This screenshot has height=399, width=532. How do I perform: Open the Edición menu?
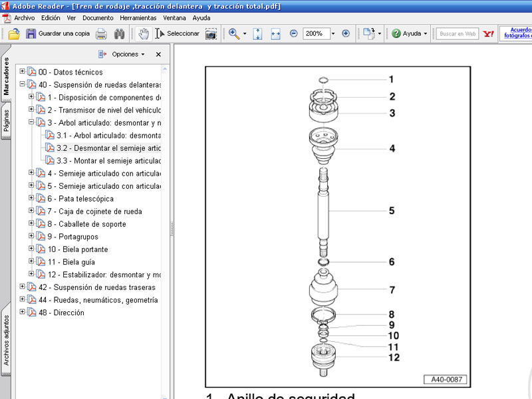[51, 18]
